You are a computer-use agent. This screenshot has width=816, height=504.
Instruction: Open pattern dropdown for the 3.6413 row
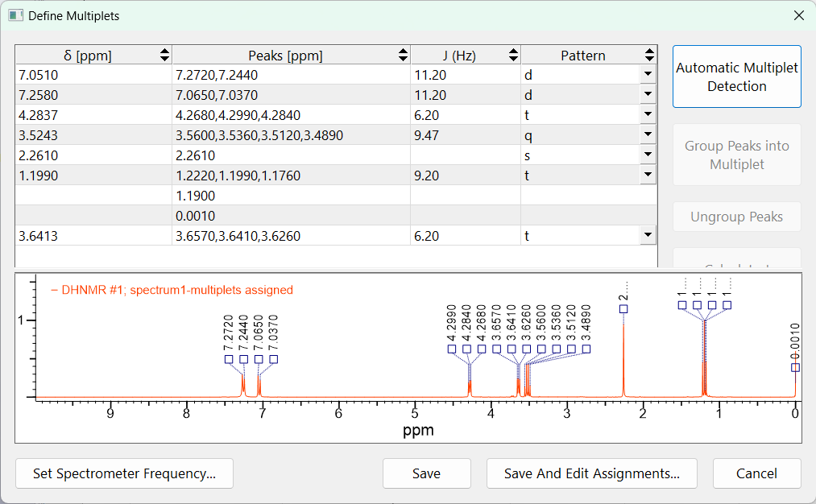pyautogui.click(x=648, y=236)
